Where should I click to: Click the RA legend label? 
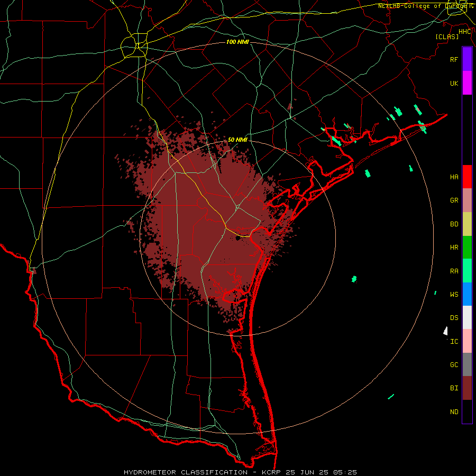[x=454, y=271]
